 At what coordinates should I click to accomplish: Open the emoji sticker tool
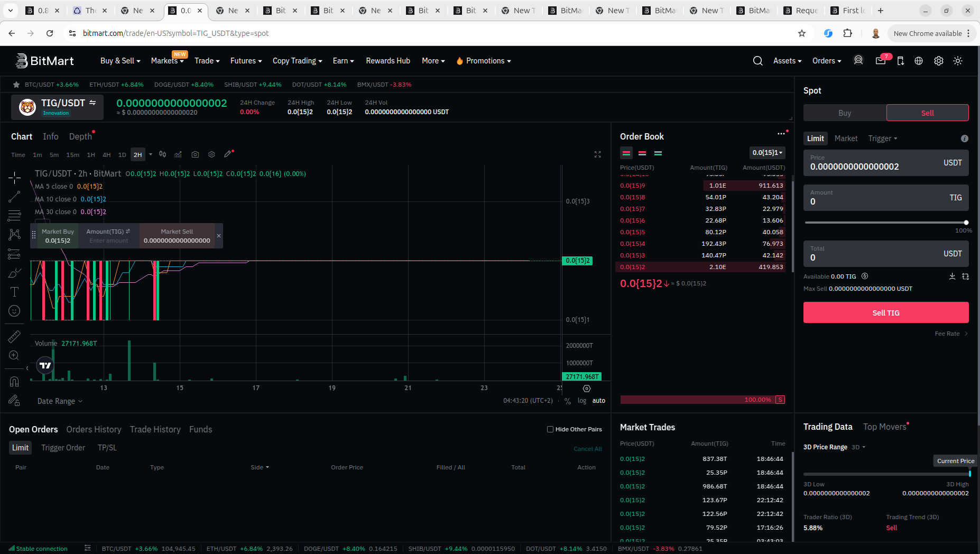click(14, 311)
